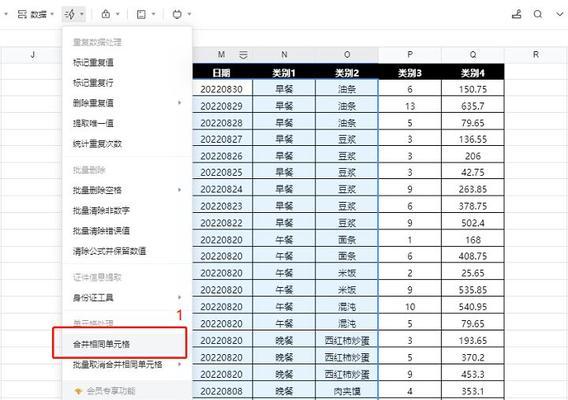Select column N header
This screenshot has width=568, height=400.
pyautogui.click(x=284, y=55)
